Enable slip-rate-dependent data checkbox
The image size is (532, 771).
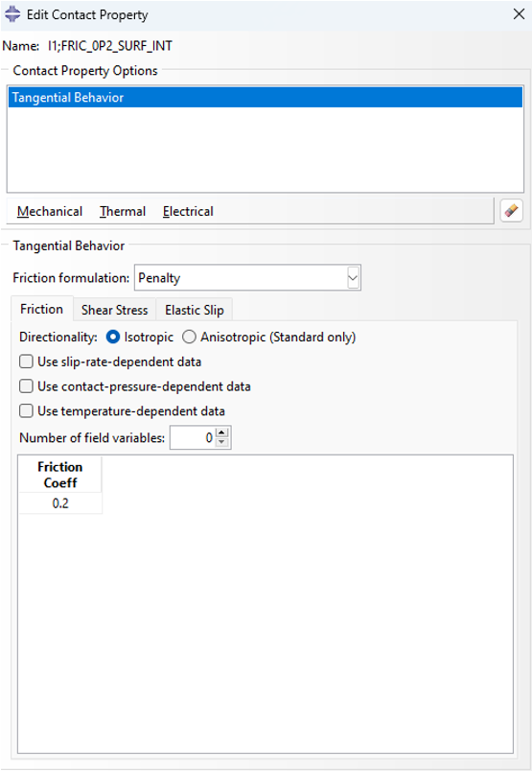point(26,362)
